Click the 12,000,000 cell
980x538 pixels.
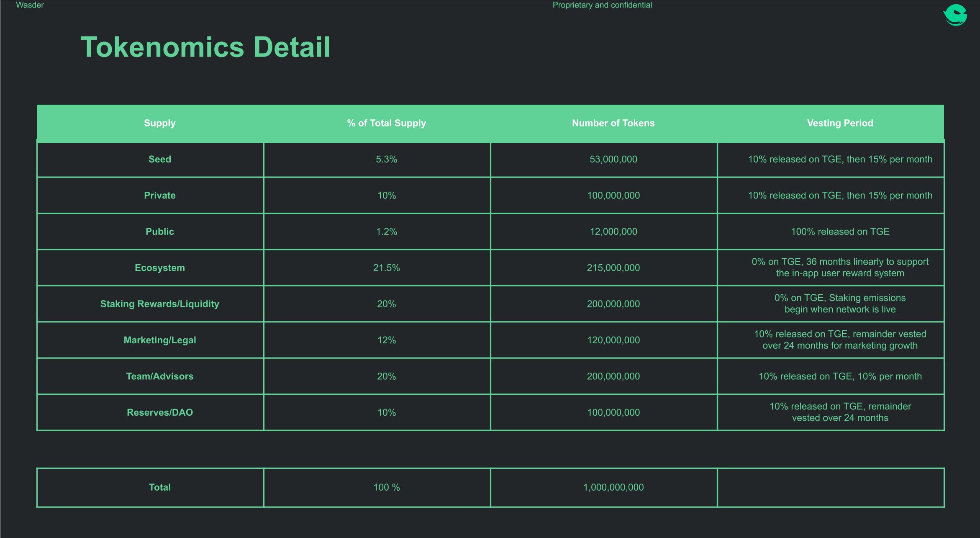[613, 232]
